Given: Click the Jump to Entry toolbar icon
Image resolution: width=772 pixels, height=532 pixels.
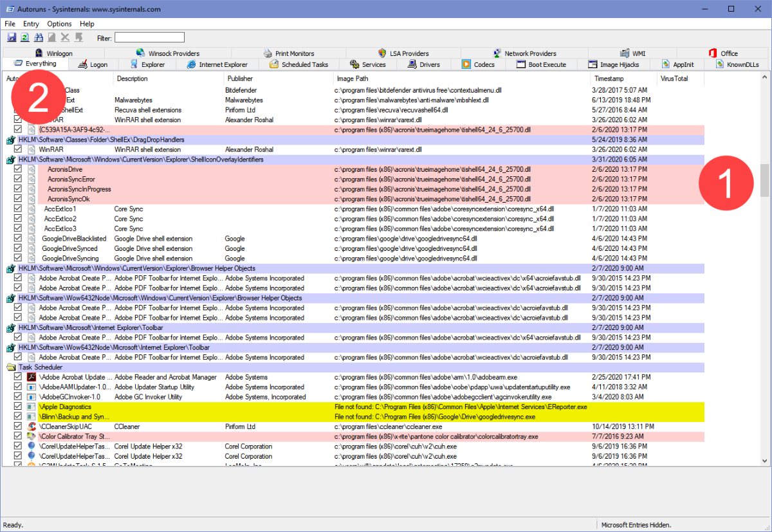Looking at the screenshot, I should coord(78,38).
